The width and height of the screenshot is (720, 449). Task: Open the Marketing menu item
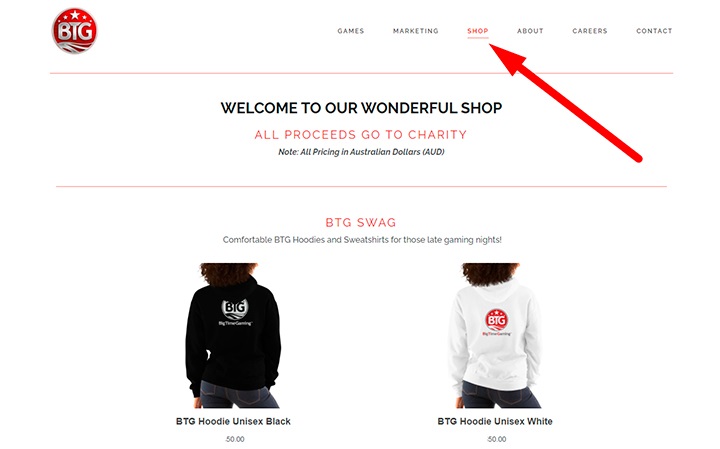(x=416, y=31)
